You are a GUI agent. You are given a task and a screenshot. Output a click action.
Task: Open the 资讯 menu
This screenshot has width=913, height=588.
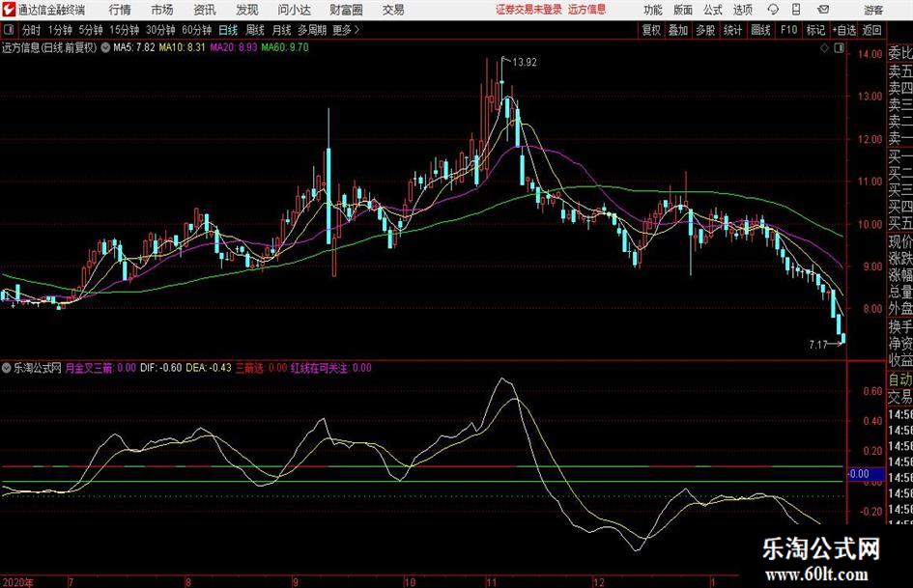(x=205, y=10)
